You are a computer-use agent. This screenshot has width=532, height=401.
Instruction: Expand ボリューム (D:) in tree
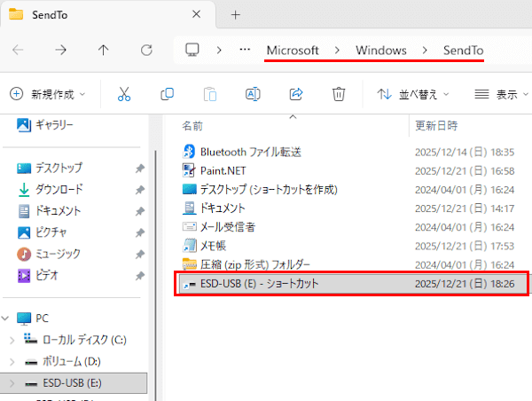12,362
